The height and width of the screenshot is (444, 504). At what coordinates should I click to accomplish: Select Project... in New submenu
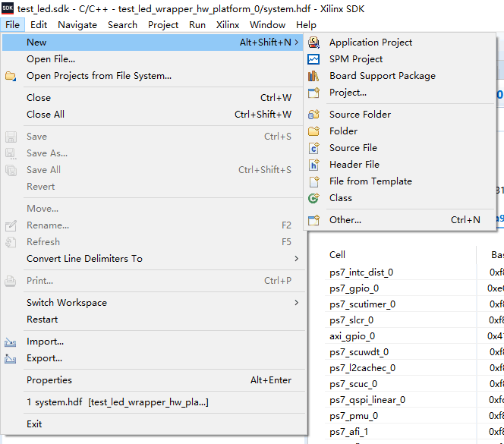point(400,93)
